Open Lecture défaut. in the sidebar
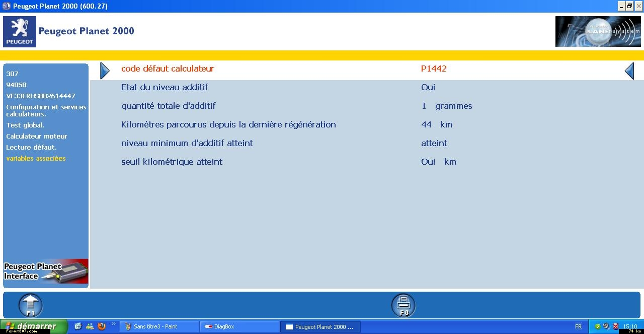644x334 pixels. 31,147
